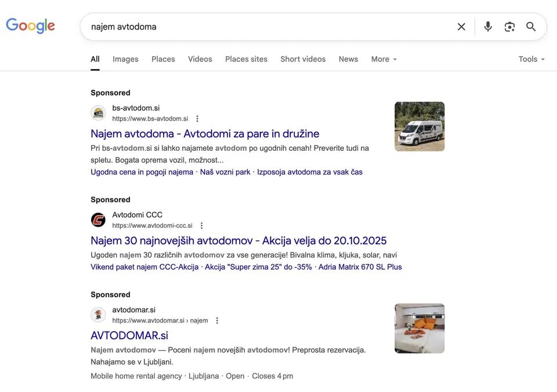Image resolution: width=557 pixels, height=392 pixels.
Task: Open Izposoja avtodoma za vsak čas sitelink
Action: (310, 172)
